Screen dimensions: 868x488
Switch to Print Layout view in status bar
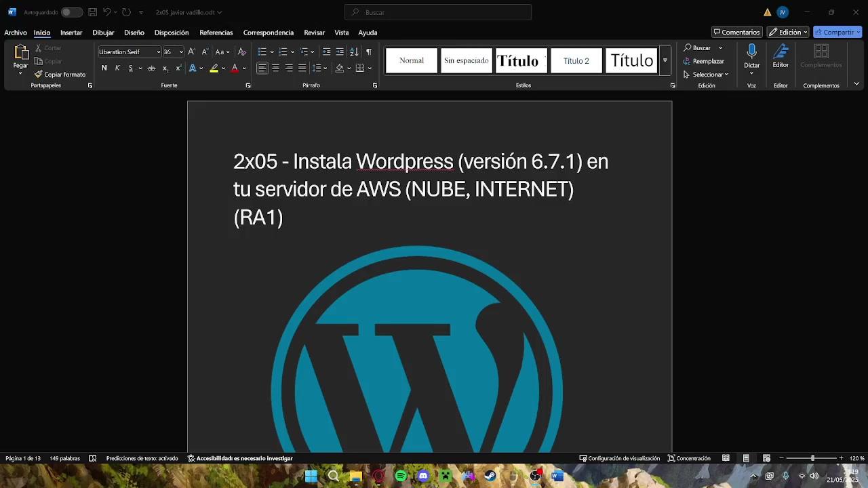(746, 458)
